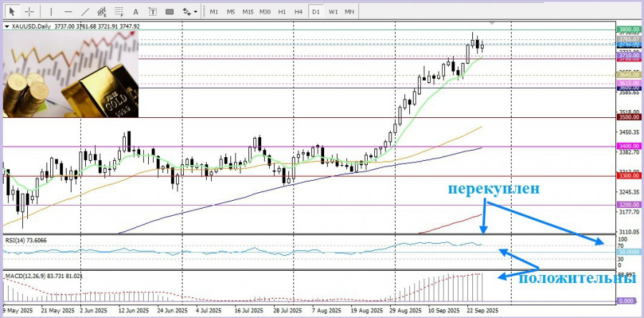Switch to the W1 weekly timeframe

pos(333,11)
